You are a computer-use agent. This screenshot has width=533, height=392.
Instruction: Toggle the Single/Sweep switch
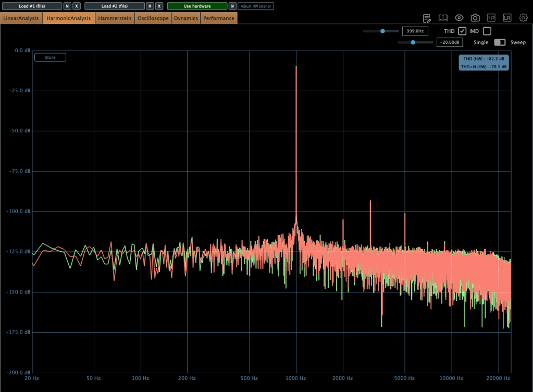point(500,42)
